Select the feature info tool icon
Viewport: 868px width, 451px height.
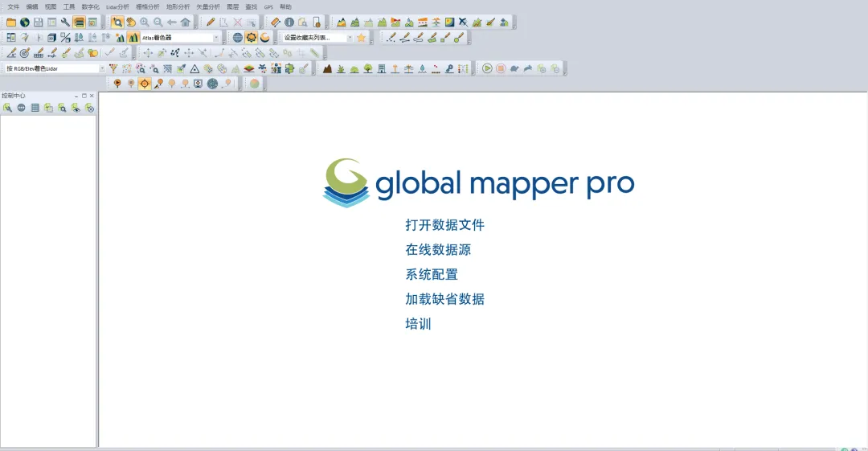click(289, 23)
